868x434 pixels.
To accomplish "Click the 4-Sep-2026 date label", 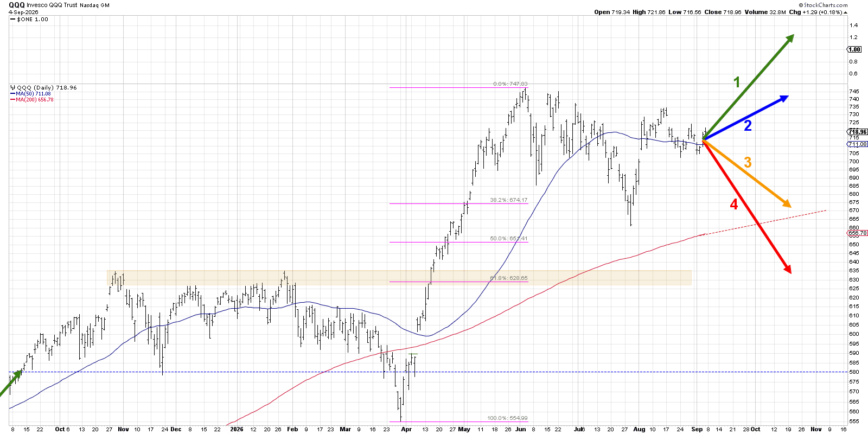I will (23, 12).
